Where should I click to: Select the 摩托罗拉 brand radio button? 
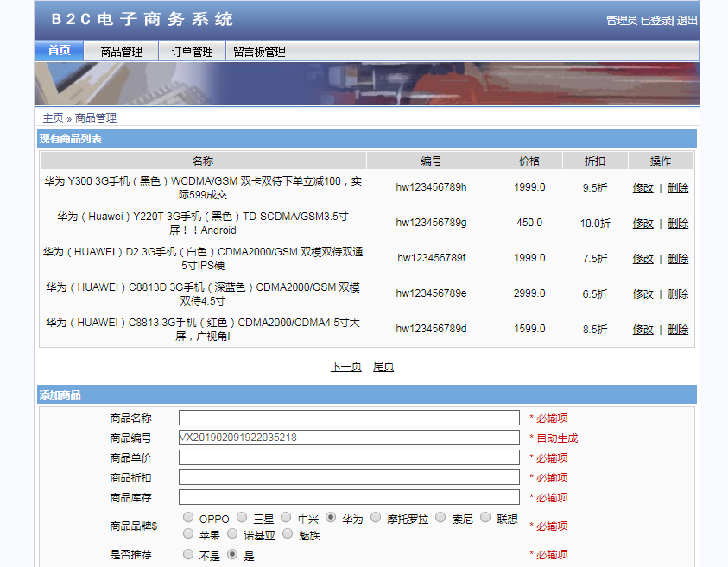(376, 517)
